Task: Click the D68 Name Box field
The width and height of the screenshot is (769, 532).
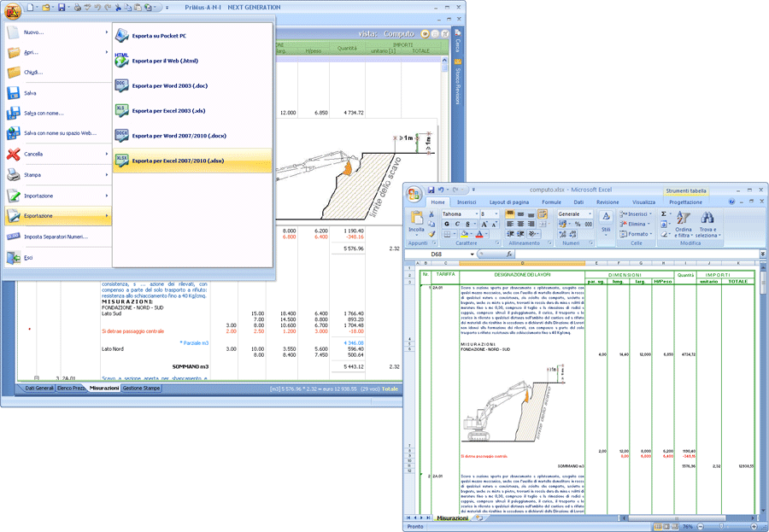Action: [437, 254]
